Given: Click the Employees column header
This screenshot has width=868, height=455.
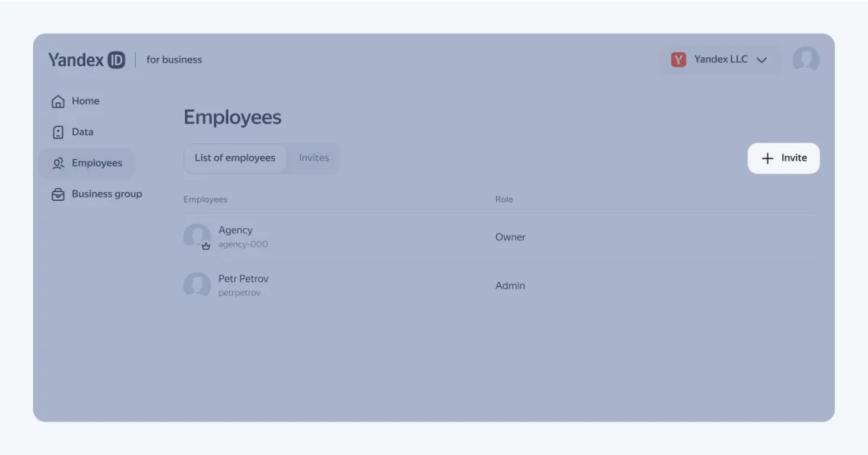Looking at the screenshot, I should (x=206, y=199).
